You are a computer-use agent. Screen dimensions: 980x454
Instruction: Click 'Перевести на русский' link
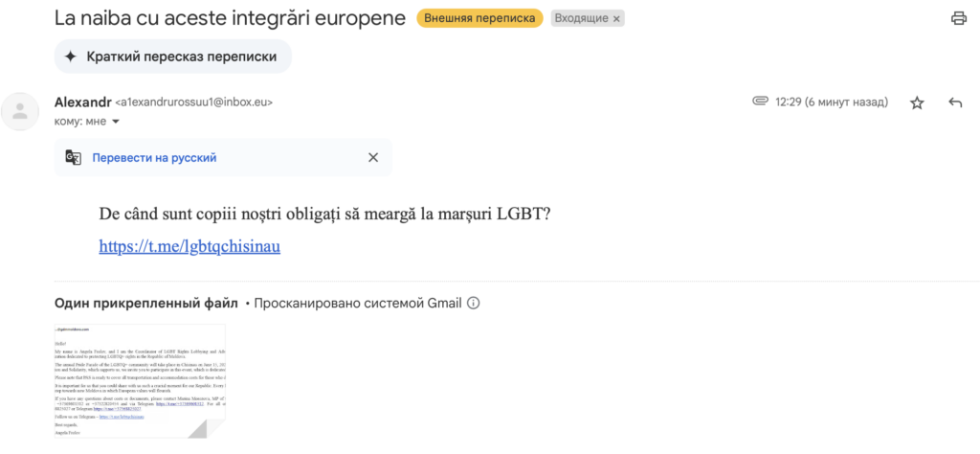154,158
